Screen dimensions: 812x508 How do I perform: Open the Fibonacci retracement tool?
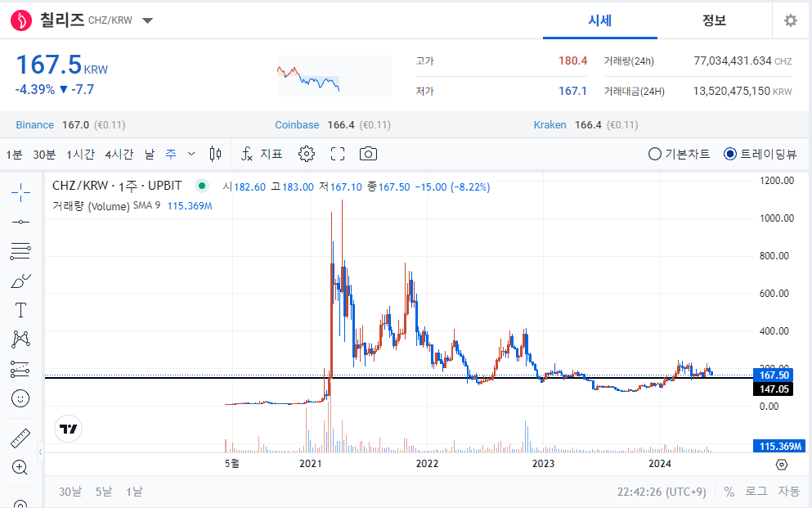click(x=20, y=251)
